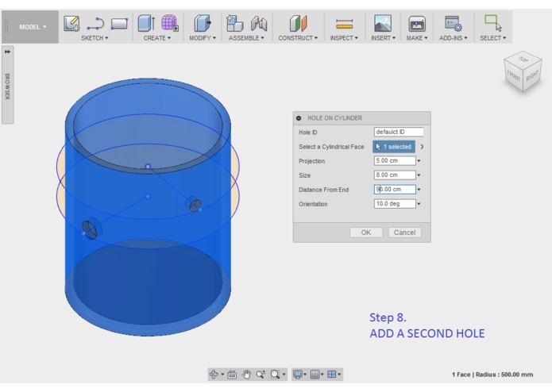
Task: Click the Insert image icon
Action: tap(383, 23)
